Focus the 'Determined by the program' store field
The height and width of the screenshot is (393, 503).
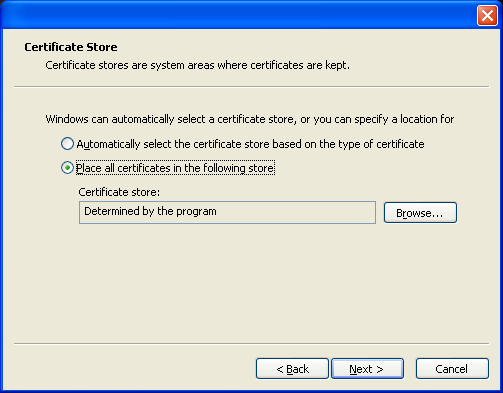click(227, 212)
